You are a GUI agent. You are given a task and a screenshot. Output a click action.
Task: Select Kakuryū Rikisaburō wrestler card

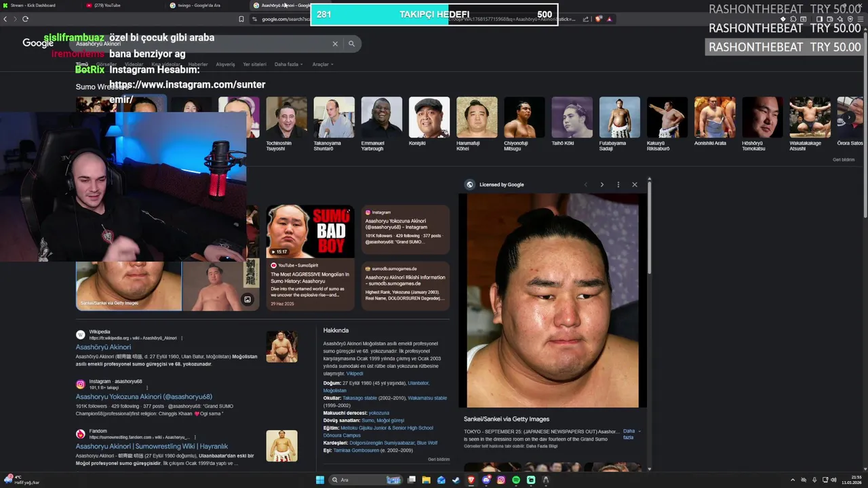[x=667, y=124]
